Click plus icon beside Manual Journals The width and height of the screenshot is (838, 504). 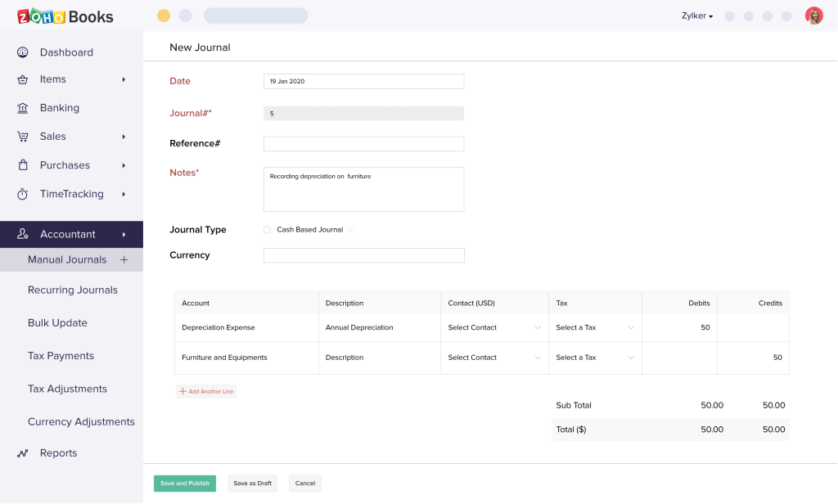124,259
